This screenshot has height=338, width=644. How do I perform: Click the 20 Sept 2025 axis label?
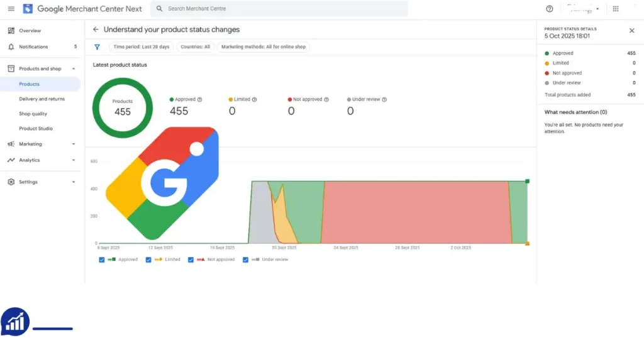click(x=284, y=248)
